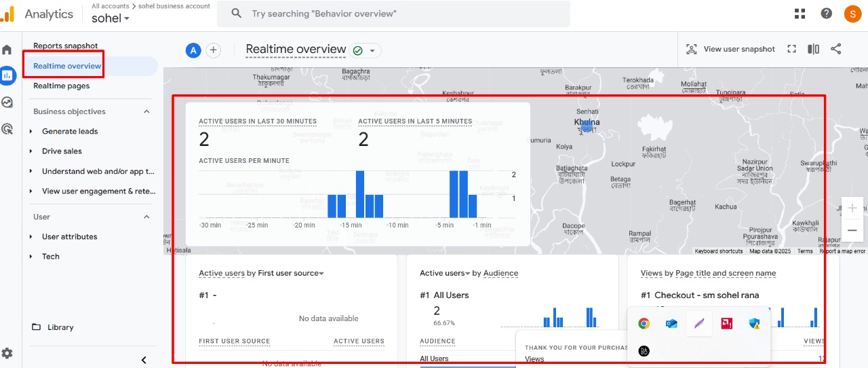Screen dimensions: 868x368
Task: Open the Google apps grid
Action: pos(800,14)
